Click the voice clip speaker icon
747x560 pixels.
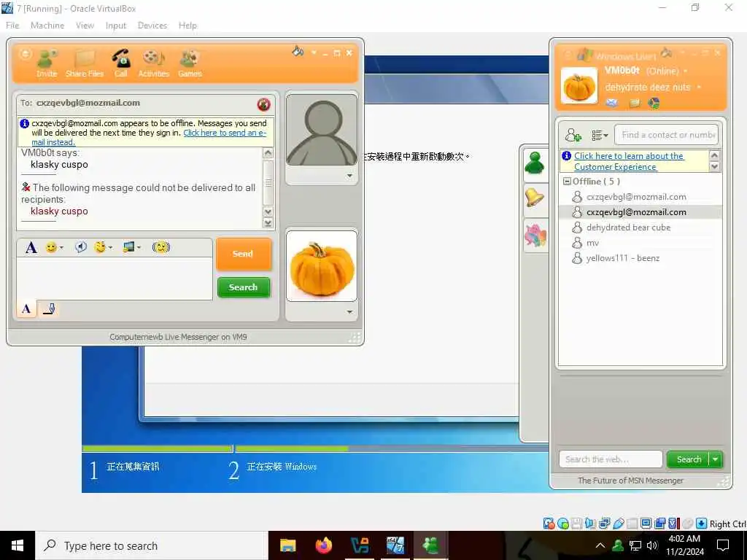point(80,246)
